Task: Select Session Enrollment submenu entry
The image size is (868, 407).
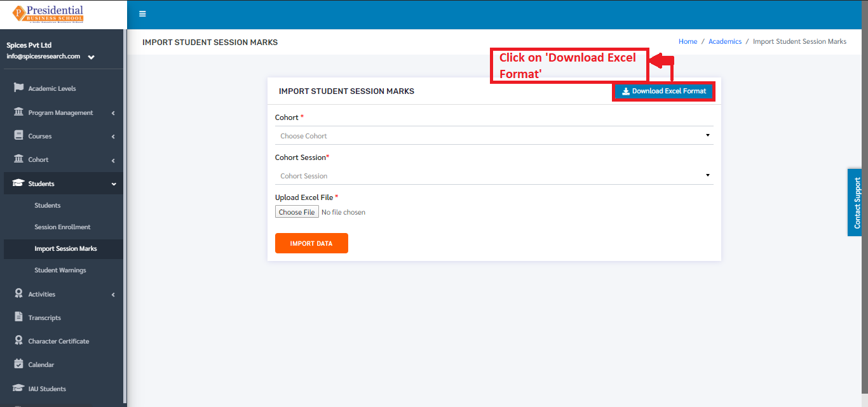Action: click(x=62, y=227)
